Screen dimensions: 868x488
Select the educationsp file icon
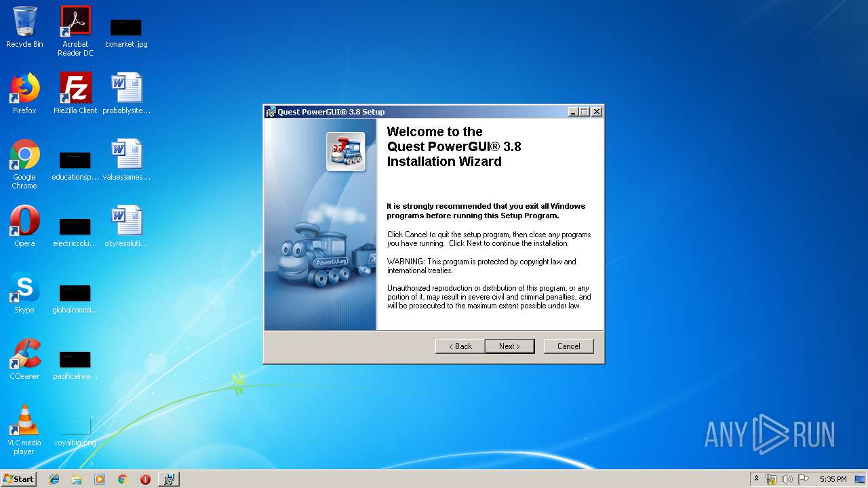tap(75, 167)
